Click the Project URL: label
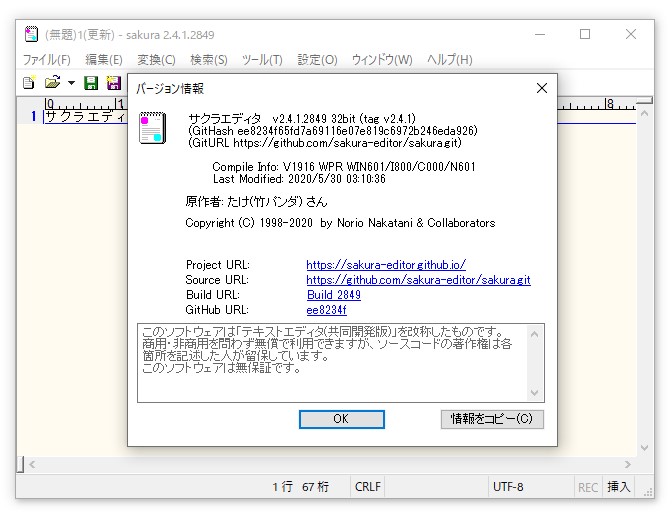The width and height of the screenshot is (672, 519). click(x=218, y=265)
